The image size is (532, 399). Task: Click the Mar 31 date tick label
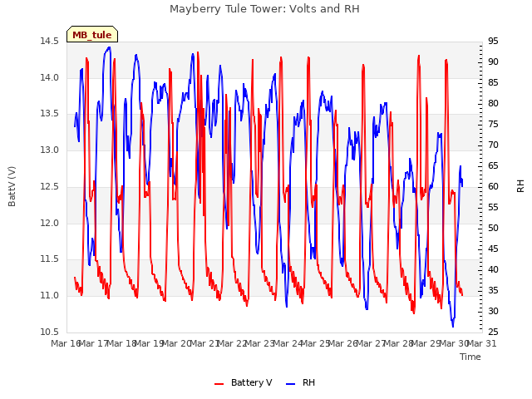coord(482,343)
